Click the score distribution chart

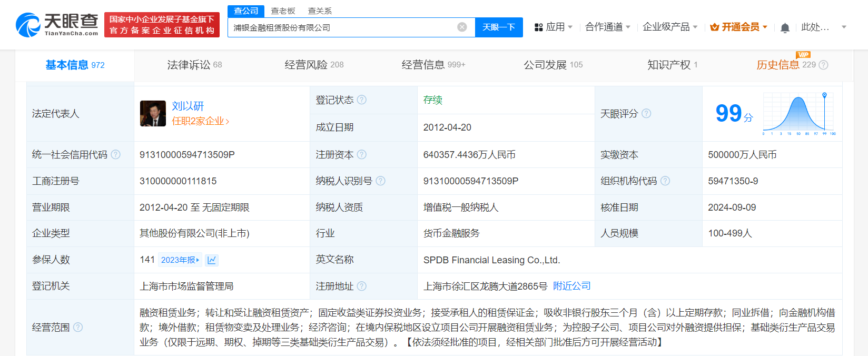point(798,114)
